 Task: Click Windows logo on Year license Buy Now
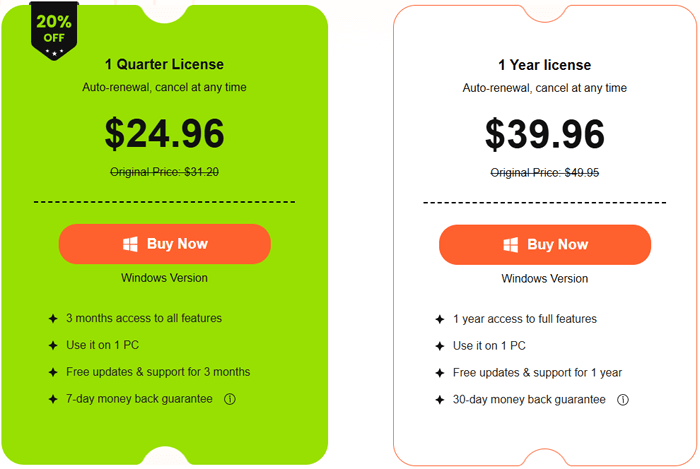point(511,244)
